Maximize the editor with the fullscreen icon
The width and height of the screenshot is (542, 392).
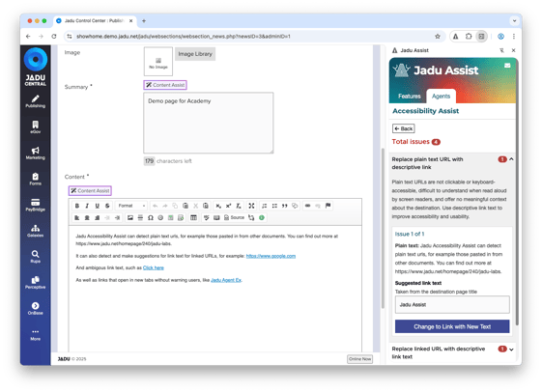click(251, 206)
